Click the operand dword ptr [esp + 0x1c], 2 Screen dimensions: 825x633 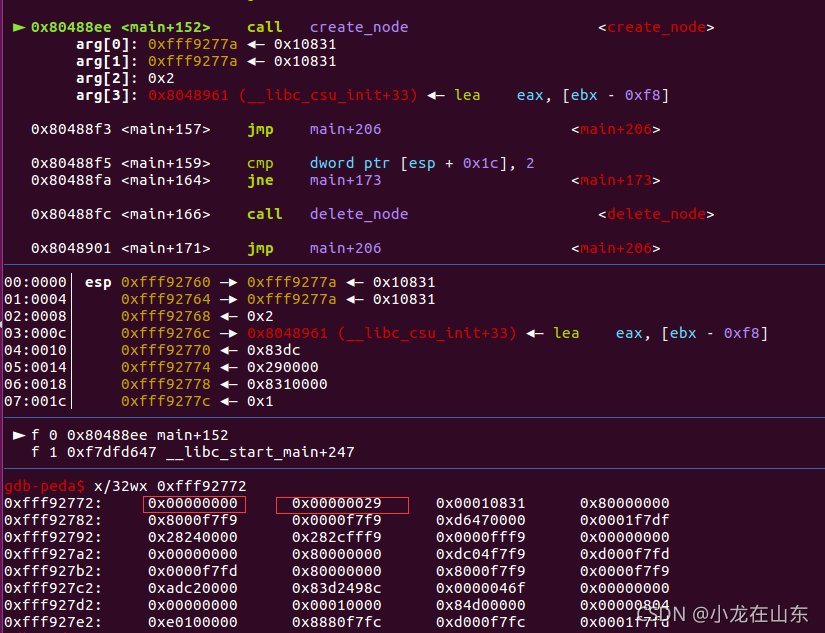(422, 164)
